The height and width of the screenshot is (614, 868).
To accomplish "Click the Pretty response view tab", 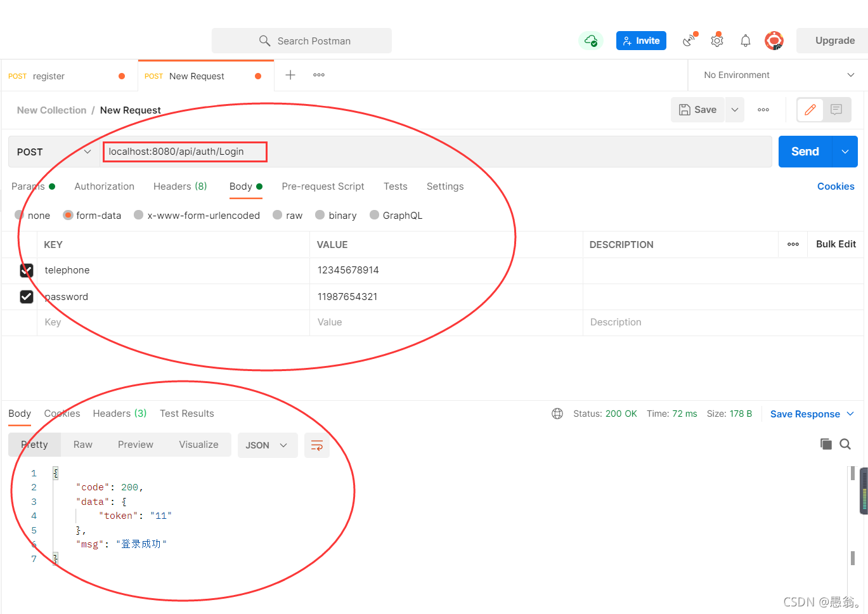I will (34, 445).
